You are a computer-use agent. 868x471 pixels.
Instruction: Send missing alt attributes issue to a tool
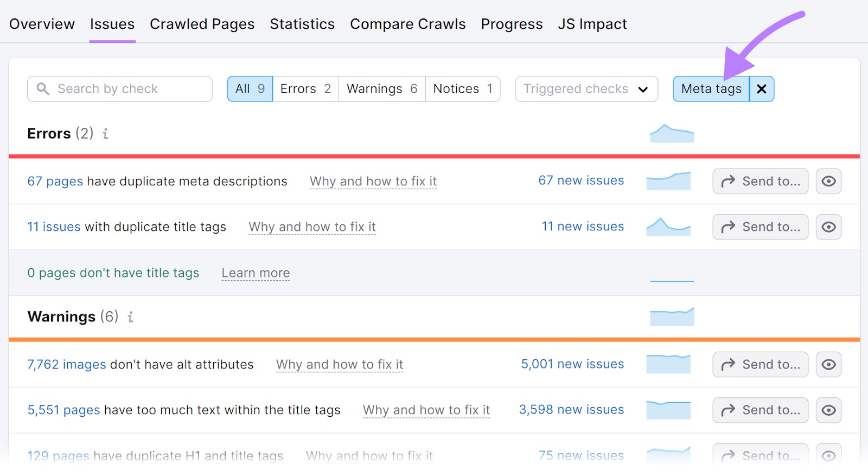[x=761, y=364]
